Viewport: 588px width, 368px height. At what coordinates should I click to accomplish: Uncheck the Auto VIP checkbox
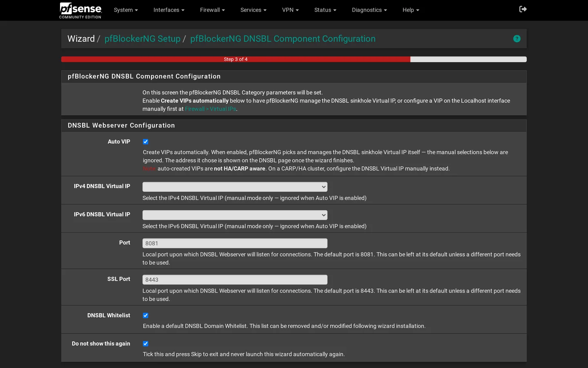click(145, 142)
